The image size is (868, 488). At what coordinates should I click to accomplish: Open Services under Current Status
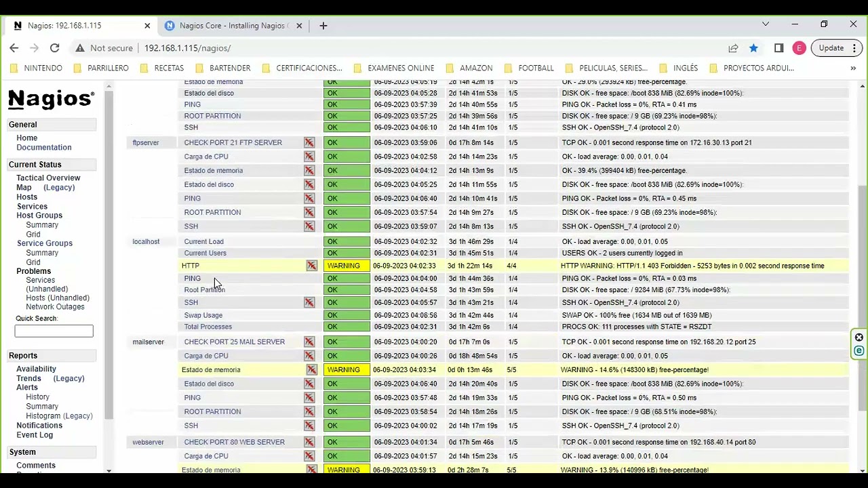(32, 206)
